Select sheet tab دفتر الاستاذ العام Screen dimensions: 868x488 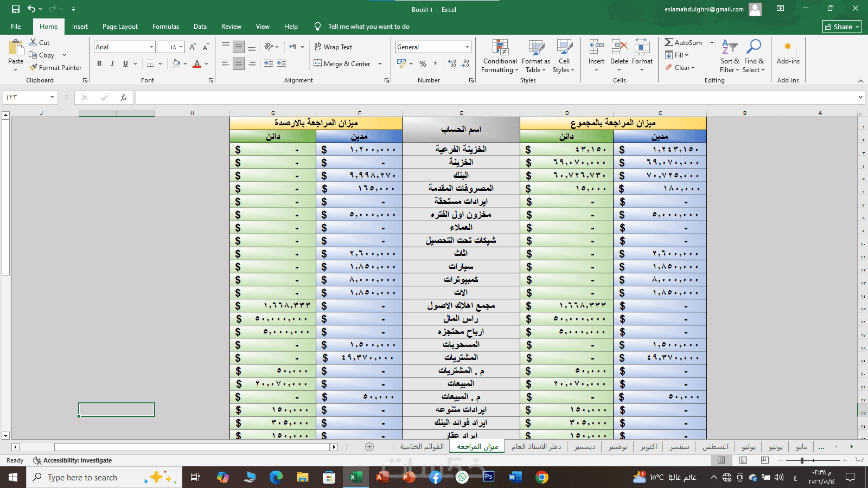coord(536,447)
